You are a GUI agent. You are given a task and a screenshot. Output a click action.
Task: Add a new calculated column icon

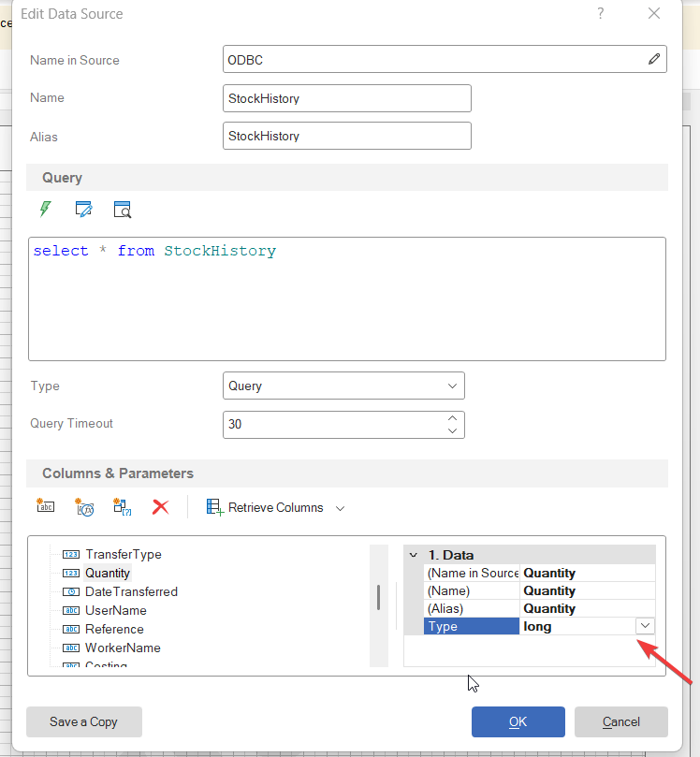point(84,507)
